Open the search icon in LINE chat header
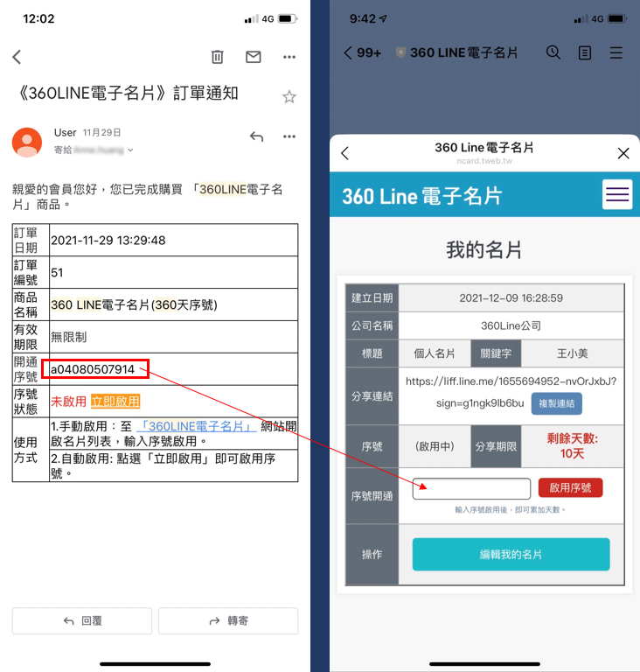This screenshot has width=640, height=672. pos(553,52)
